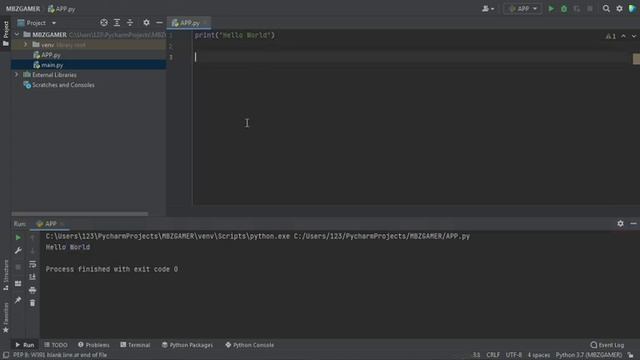Open run configuration wrench icon
The image size is (640, 360).
tap(18, 251)
